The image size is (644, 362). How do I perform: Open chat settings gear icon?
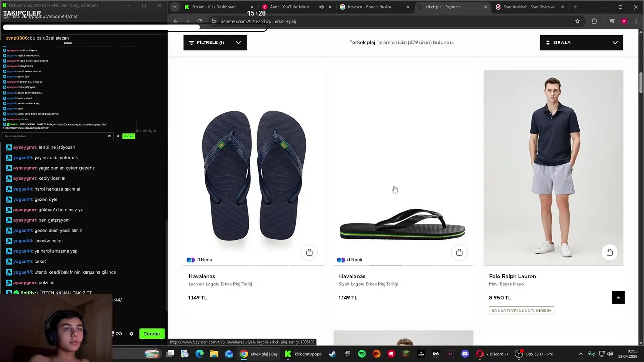click(x=131, y=334)
